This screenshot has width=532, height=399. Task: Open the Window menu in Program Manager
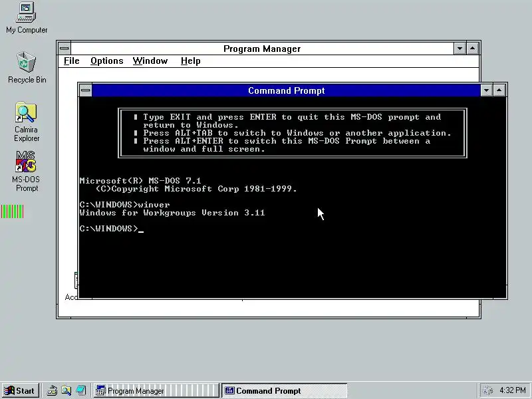(150, 61)
